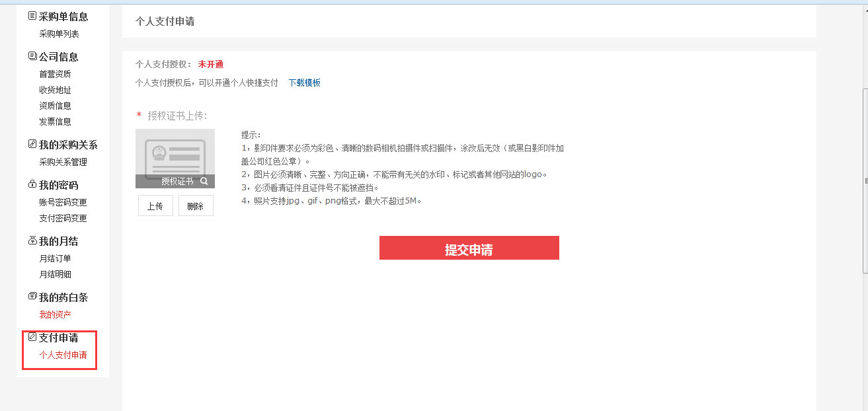Click the 支付申请 section icon
Image resolution: width=868 pixels, height=411 pixels.
(x=32, y=337)
